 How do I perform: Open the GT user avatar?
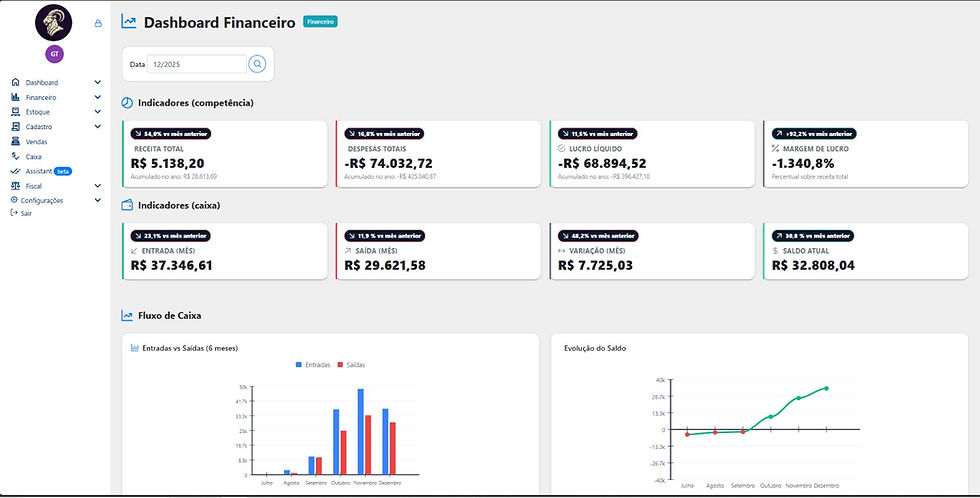[x=54, y=53]
